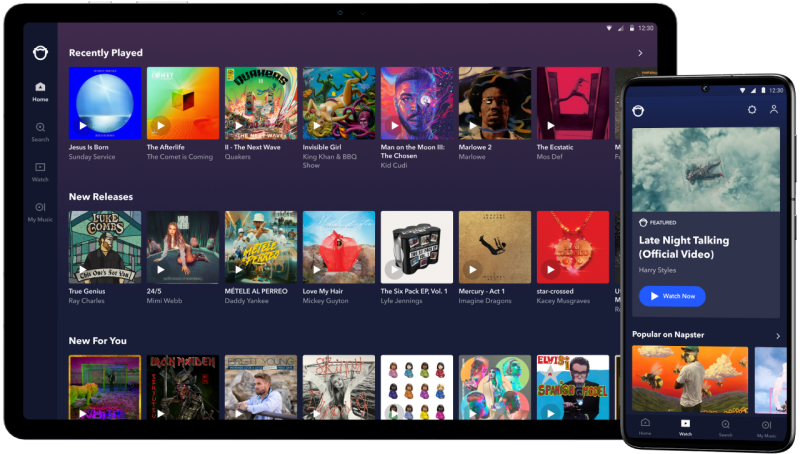
Task: Click the 'Mickey Guyton' artist name
Action: tap(326, 301)
